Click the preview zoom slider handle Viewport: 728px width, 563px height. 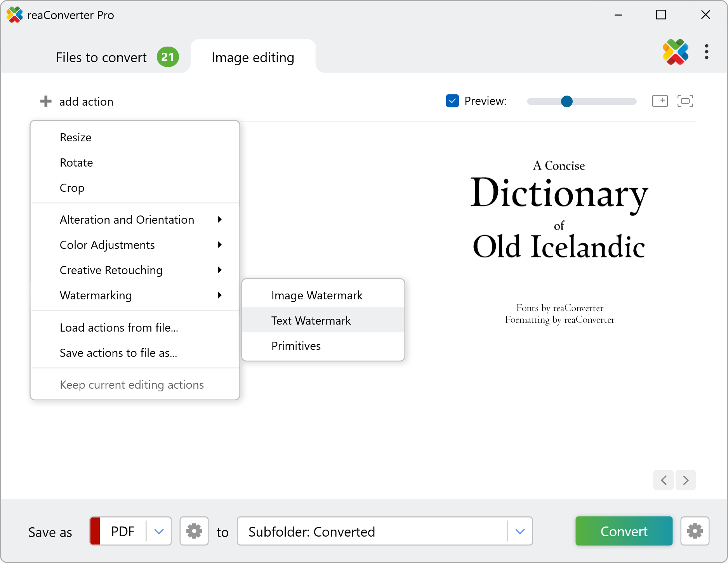566,101
